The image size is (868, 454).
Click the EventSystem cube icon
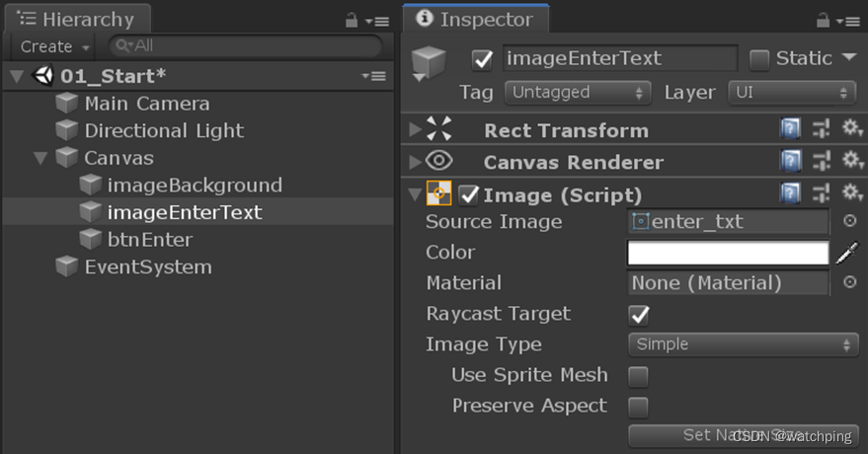click(x=67, y=266)
